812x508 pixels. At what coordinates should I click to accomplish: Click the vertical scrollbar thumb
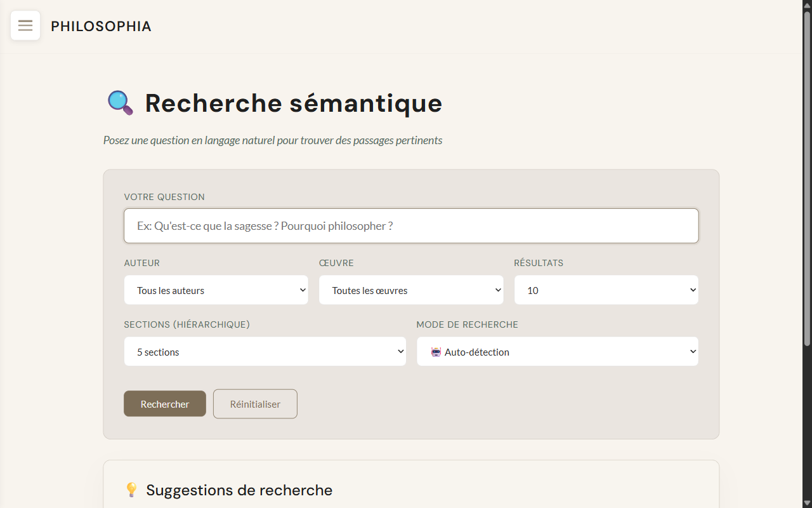pos(807,178)
